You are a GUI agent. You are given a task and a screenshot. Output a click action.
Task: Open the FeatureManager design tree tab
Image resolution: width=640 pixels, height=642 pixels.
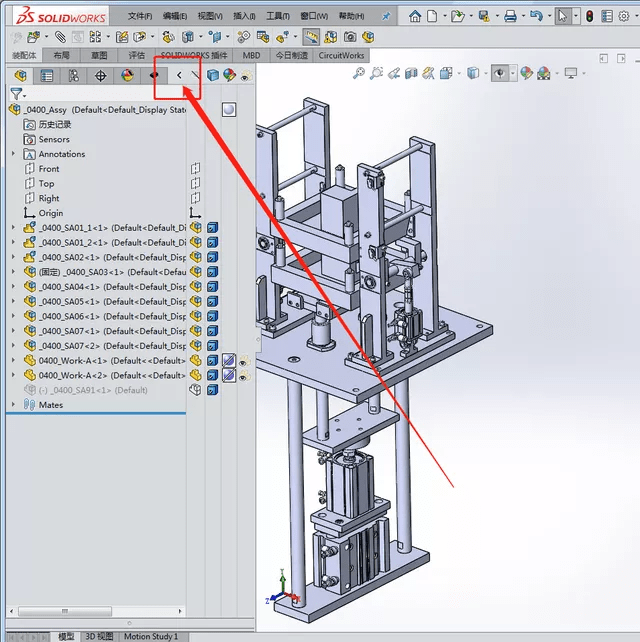(x=20, y=75)
